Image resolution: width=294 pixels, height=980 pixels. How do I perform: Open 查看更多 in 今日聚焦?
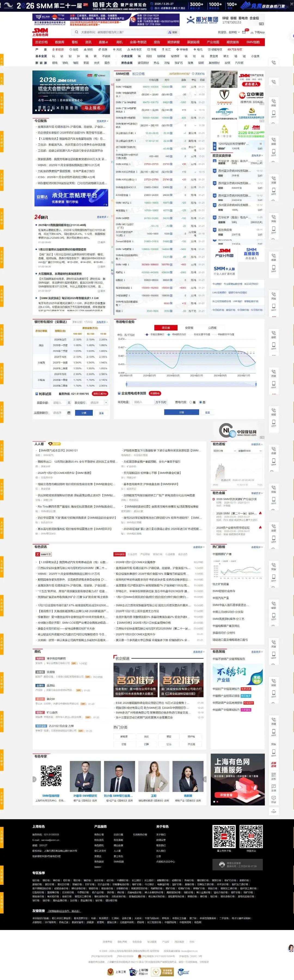pos(102,121)
